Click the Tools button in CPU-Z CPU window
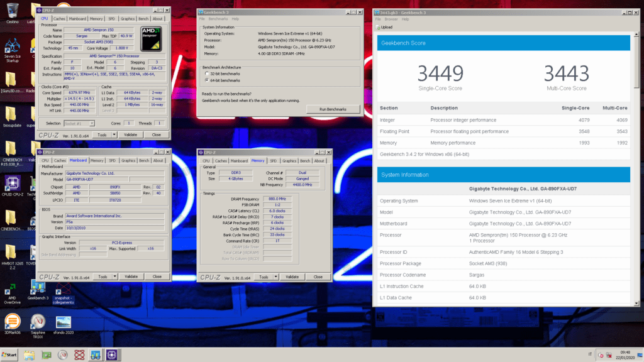The height and width of the screenshot is (362, 644). (102, 135)
